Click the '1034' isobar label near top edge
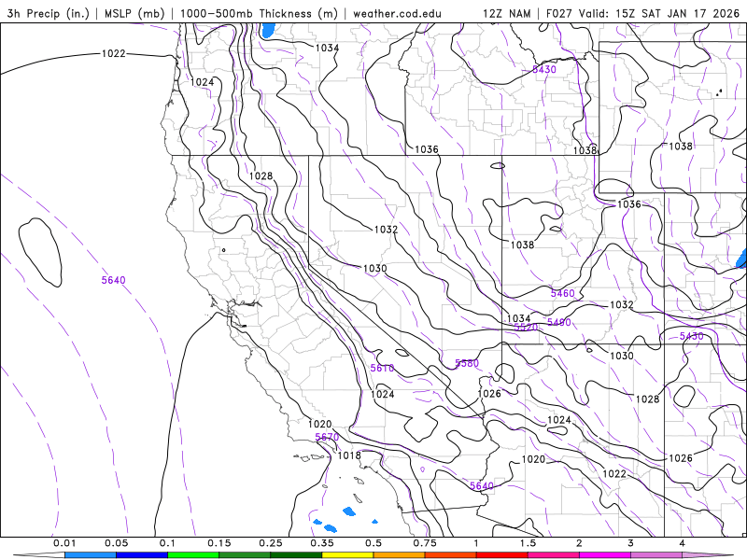 coord(327,49)
